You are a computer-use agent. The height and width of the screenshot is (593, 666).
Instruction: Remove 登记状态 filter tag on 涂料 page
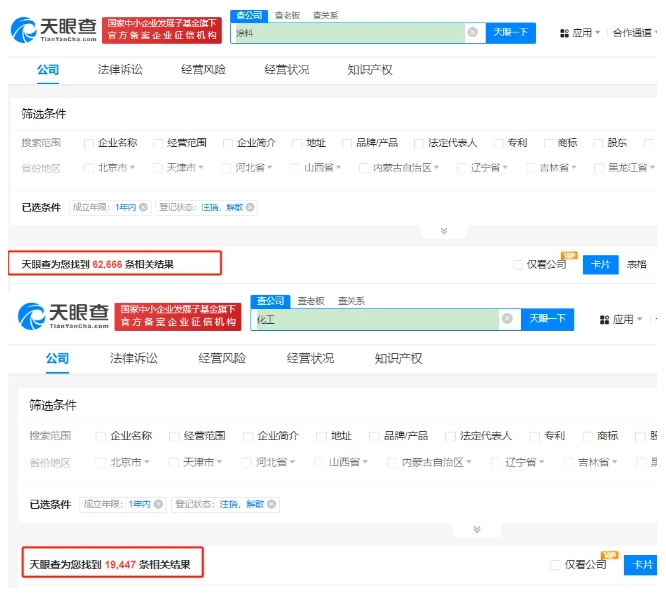click(x=250, y=207)
